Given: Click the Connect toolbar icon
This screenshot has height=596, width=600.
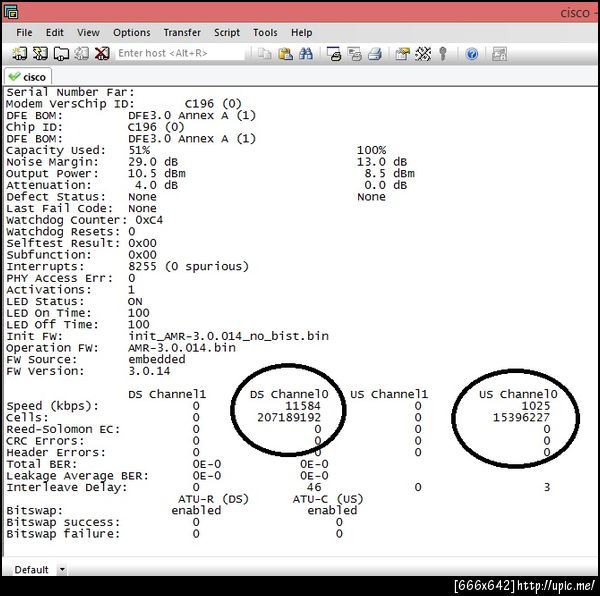Looking at the screenshot, I should [x=19, y=54].
